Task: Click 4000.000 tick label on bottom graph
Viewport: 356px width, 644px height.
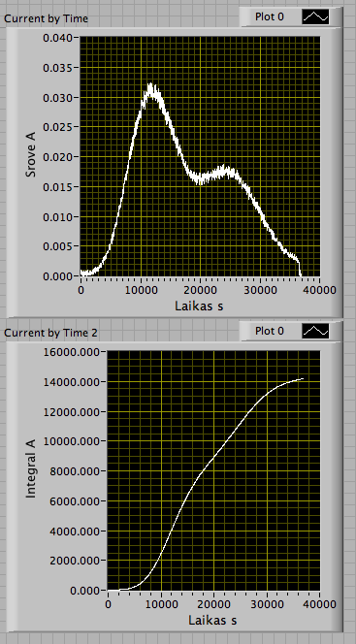Action: [x=75, y=531]
